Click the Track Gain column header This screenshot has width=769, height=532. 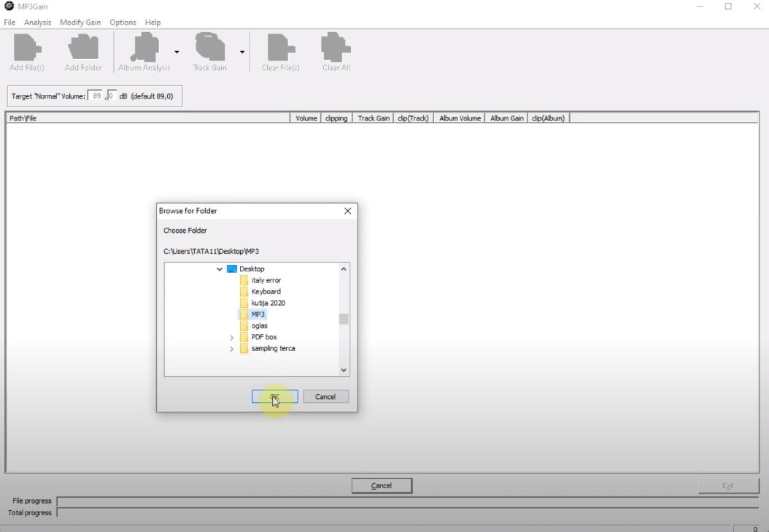(x=374, y=118)
